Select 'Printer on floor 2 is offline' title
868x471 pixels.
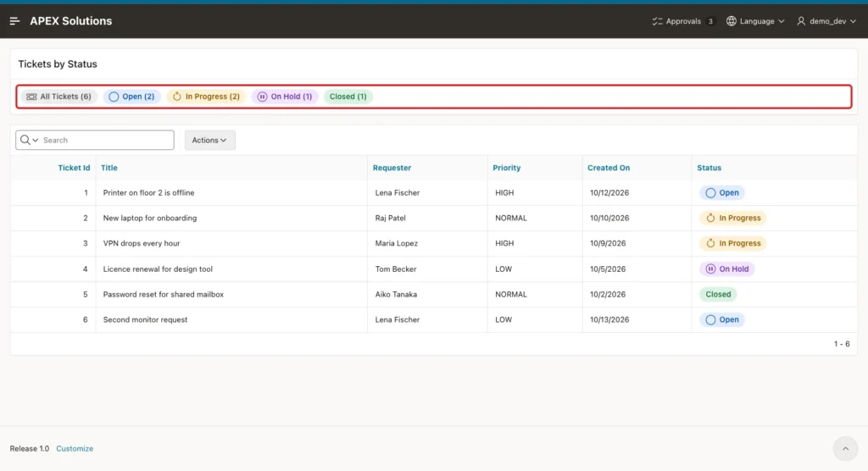click(x=148, y=192)
